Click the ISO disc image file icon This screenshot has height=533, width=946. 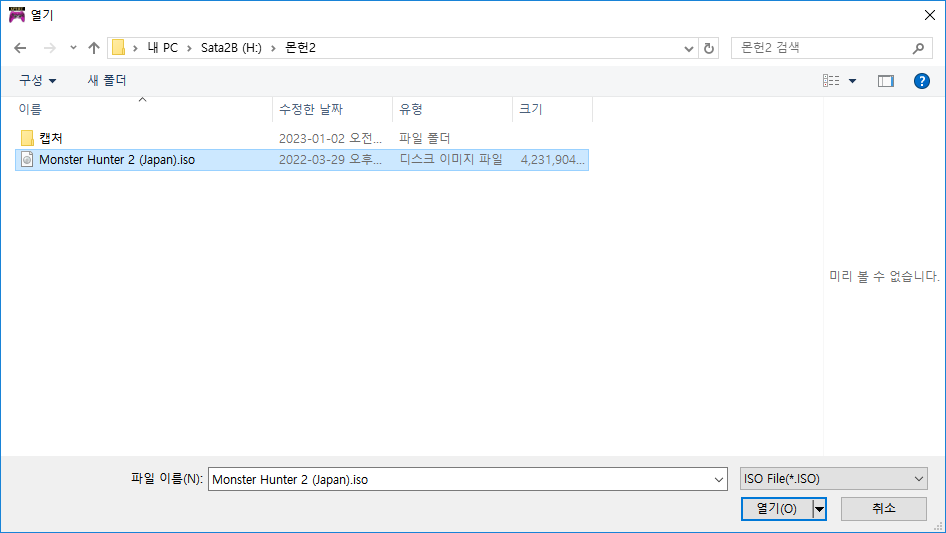(27, 160)
